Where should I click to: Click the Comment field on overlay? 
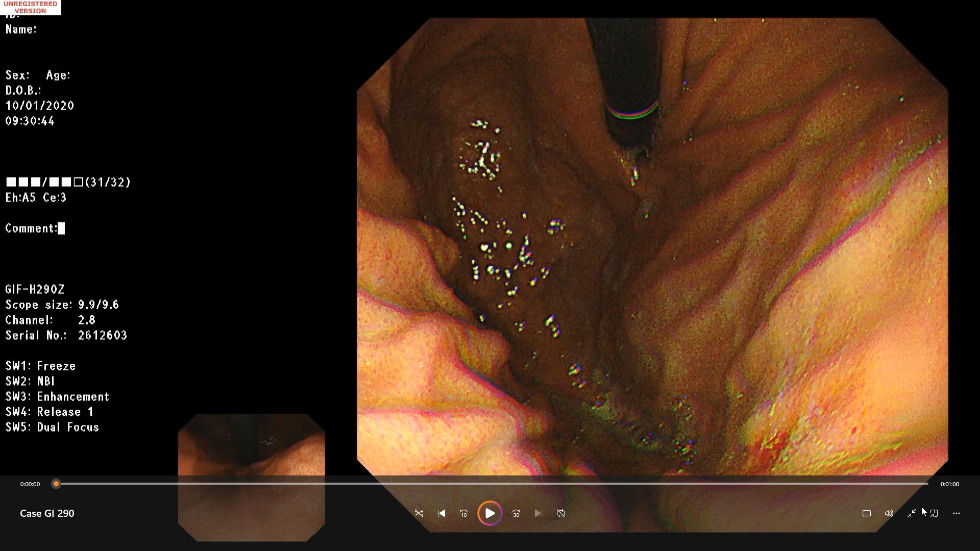pyautogui.click(x=35, y=228)
